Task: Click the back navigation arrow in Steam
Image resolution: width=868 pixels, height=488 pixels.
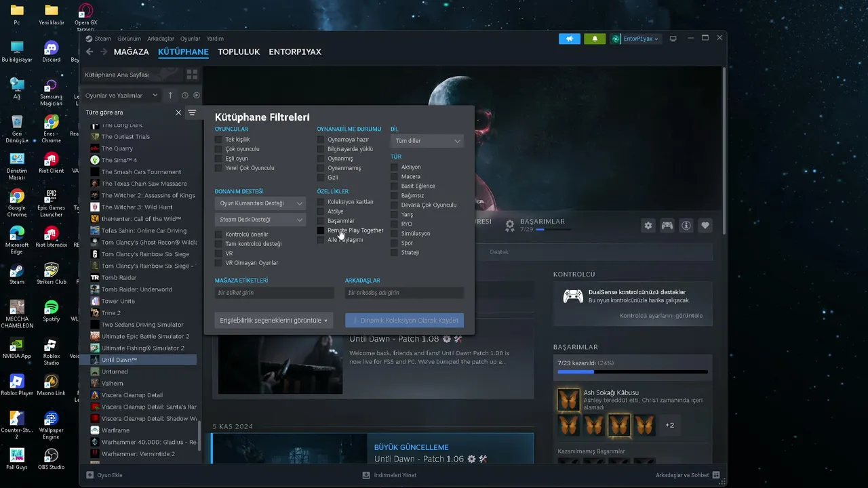Action: (89, 52)
